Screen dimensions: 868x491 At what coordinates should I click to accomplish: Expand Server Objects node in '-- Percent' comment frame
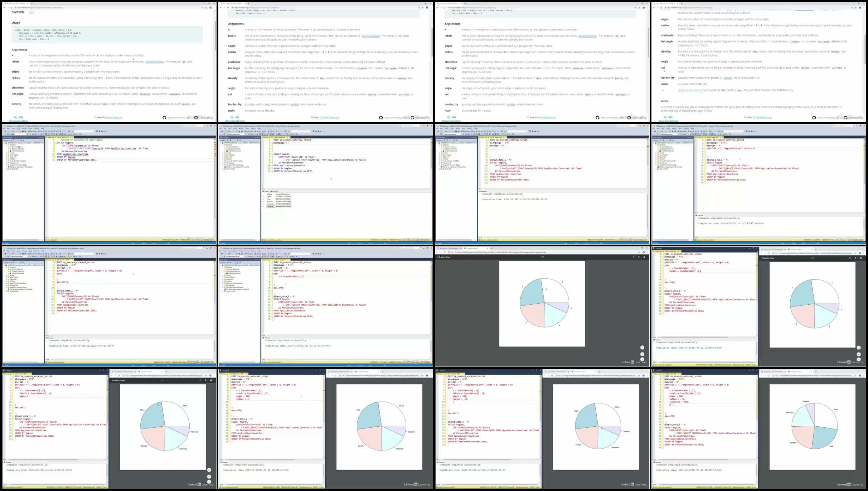coord(6,155)
